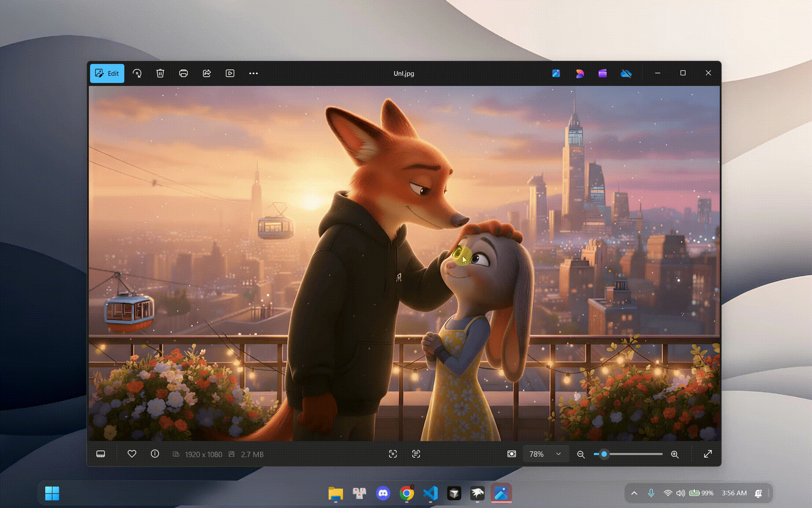812x508 pixels.
Task: Open Discord from the taskbar
Action: pyautogui.click(x=383, y=493)
